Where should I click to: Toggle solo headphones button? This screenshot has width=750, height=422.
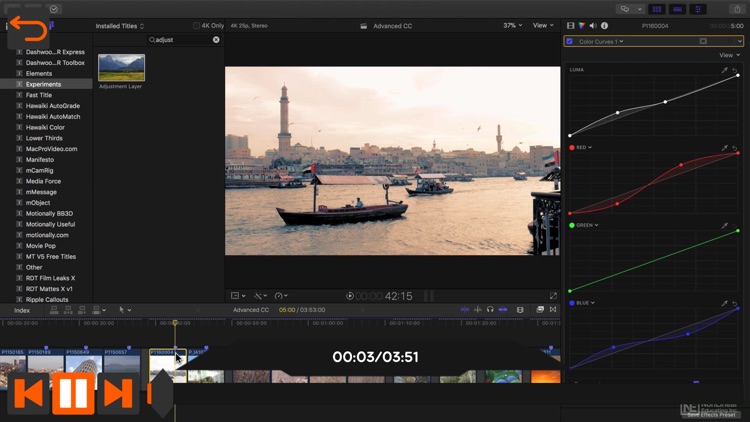click(x=490, y=310)
